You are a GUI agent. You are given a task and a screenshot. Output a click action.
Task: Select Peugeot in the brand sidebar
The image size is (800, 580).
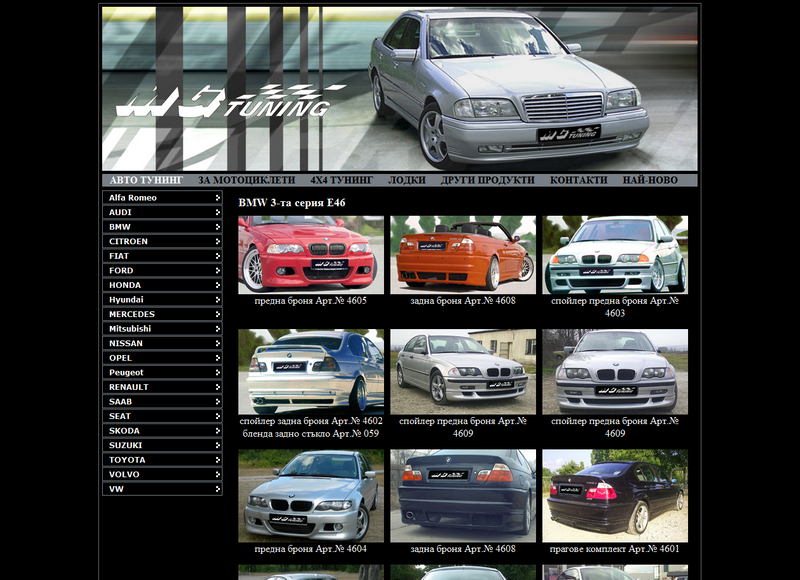tap(162, 372)
